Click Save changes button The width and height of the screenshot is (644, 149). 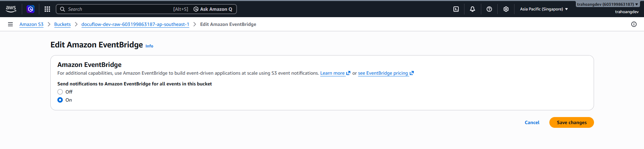572,122
